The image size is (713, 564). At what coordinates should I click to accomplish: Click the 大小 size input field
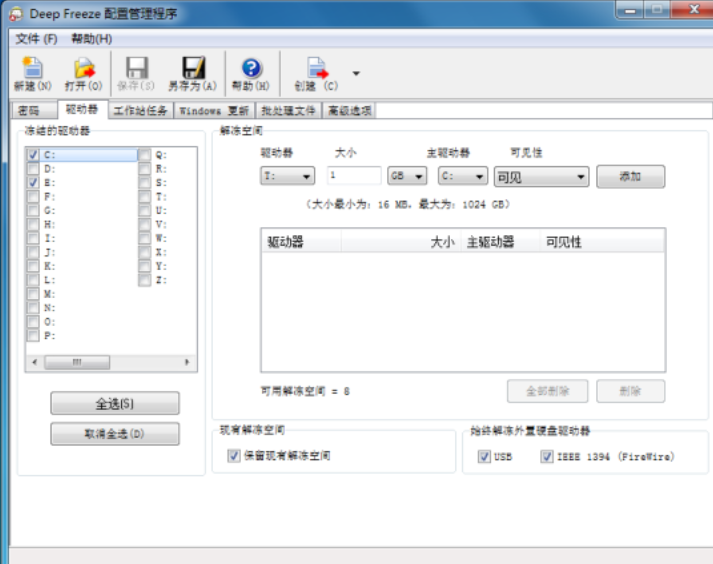coord(354,176)
